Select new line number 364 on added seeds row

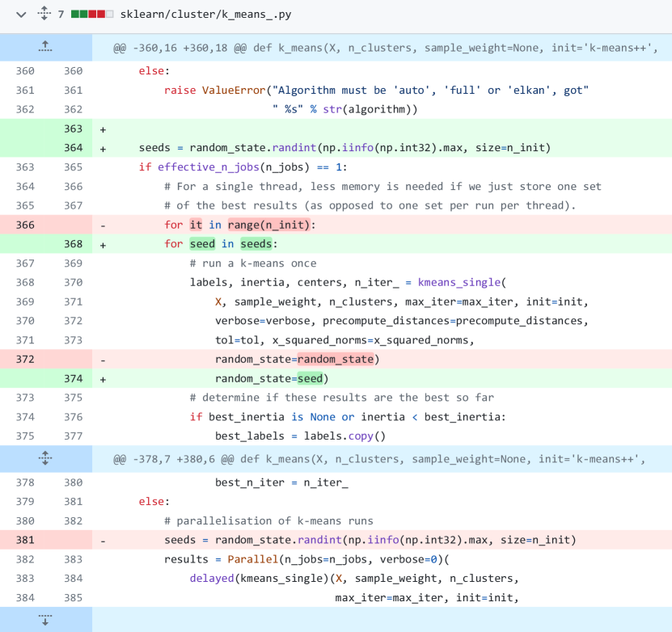(x=74, y=148)
